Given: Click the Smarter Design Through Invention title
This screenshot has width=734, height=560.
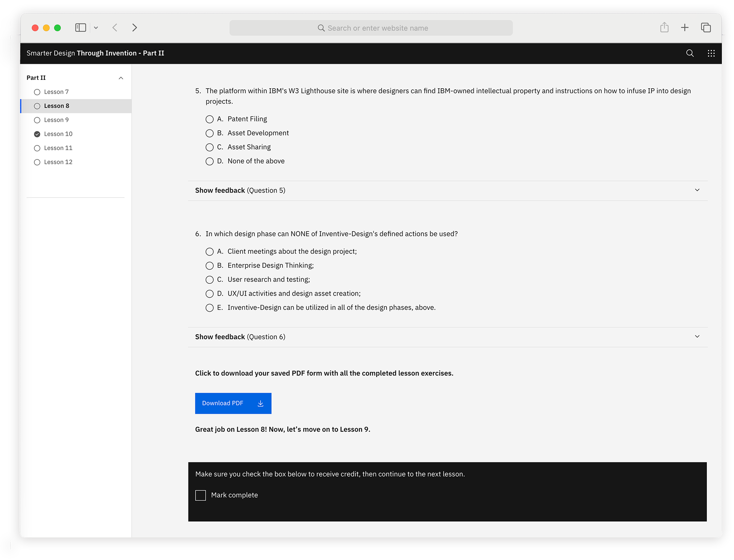Looking at the screenshot, I should pos(95,53).
